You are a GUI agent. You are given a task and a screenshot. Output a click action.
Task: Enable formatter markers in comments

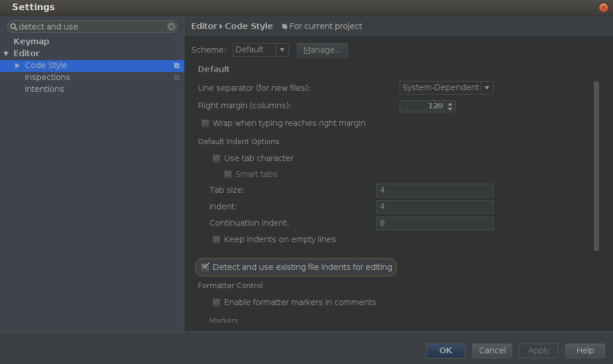(x=216, y=302)
